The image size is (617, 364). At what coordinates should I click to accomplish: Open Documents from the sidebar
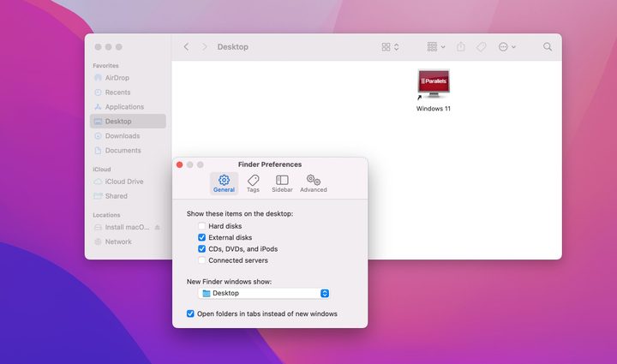(x=128, y=151)
